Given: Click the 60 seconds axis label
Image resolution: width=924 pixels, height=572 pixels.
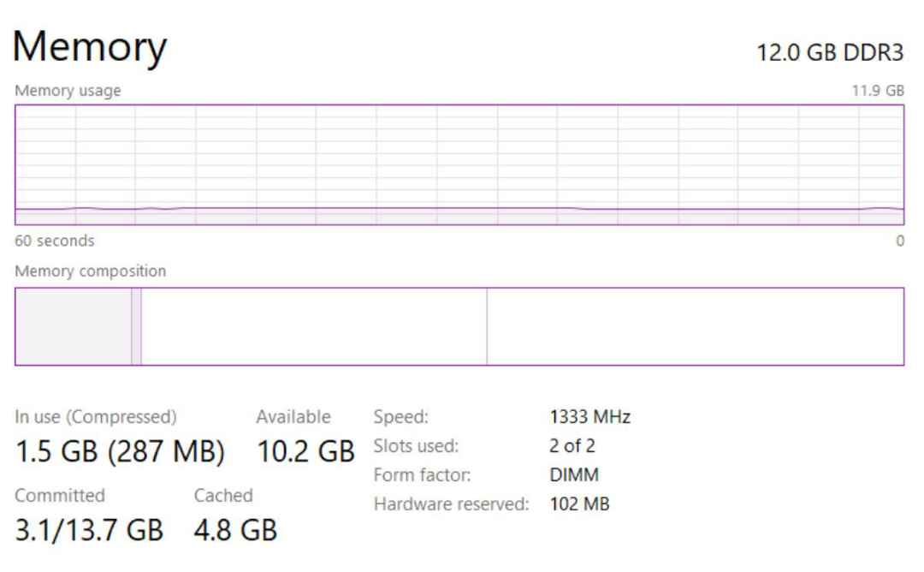Looking at the screenshot, I should (x=55, y=241).
